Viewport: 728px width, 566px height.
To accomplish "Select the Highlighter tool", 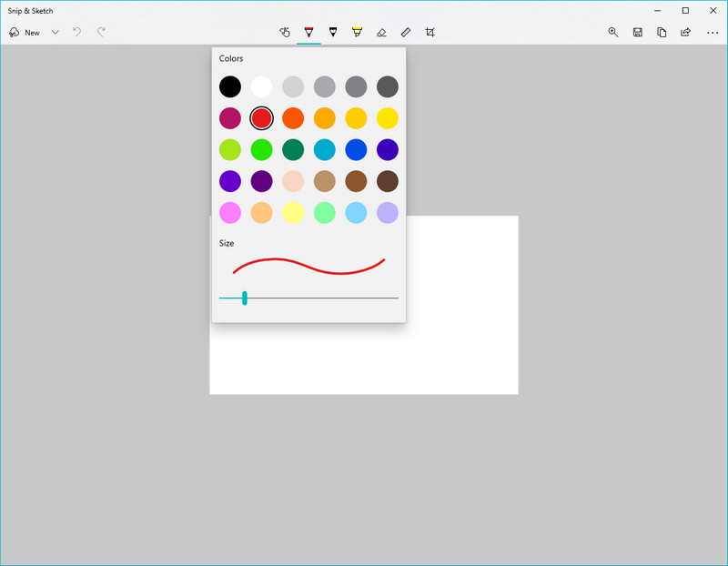I will point(357,32).
